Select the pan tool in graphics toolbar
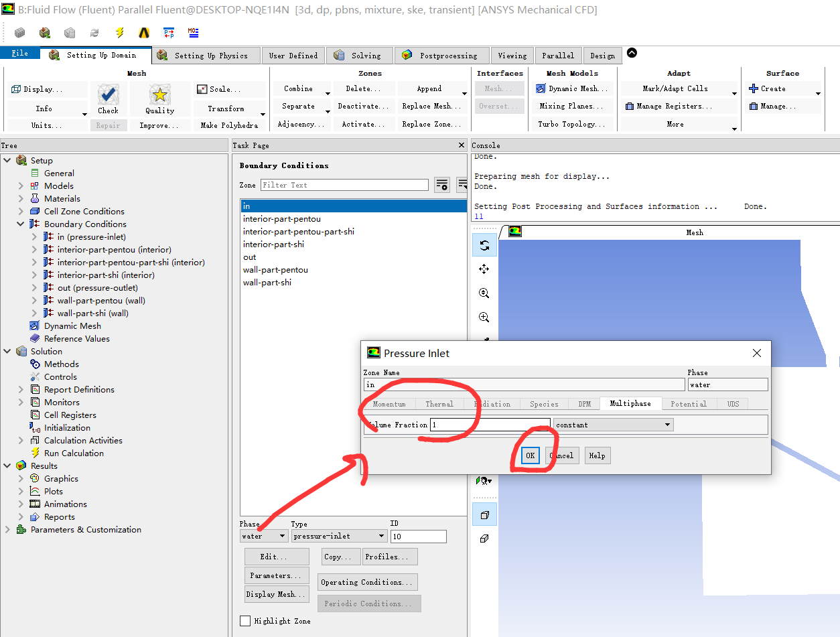840x637 pixels. pyautogui.click(x=484, y=269)
